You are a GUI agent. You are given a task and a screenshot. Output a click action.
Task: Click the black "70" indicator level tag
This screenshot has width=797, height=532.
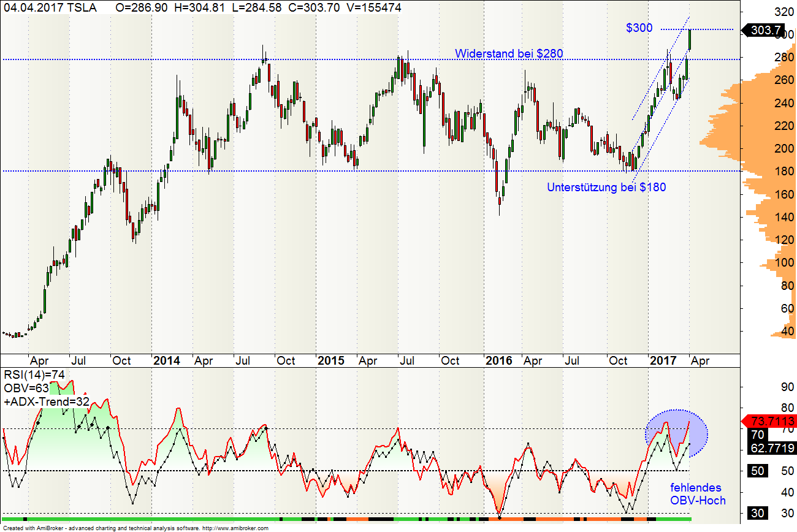pyautogui.click(x=757, y=435)
